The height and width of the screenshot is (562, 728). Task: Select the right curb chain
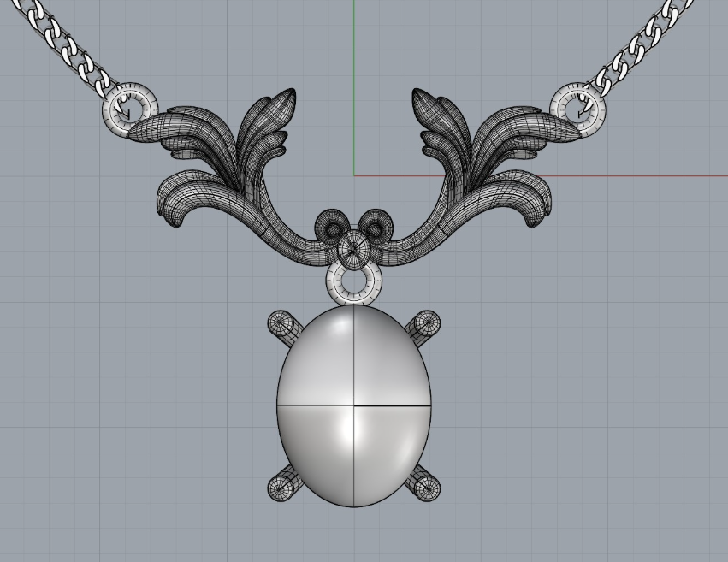pos(643,45)
